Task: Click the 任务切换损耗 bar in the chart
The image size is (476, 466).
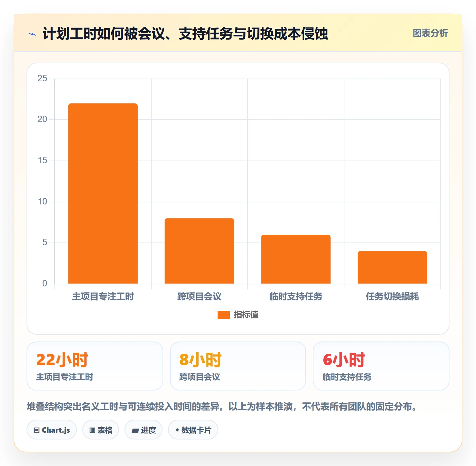Action: (392, 267)
